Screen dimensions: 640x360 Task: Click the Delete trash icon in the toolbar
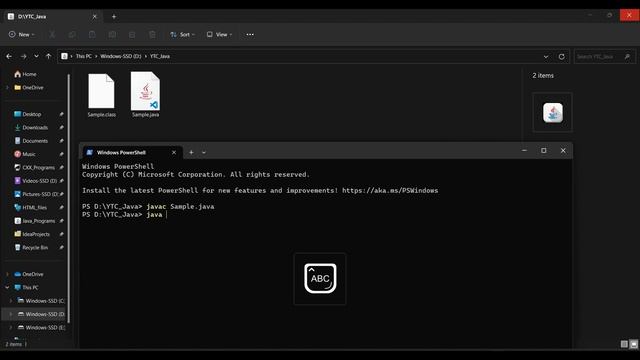point(152,35)
